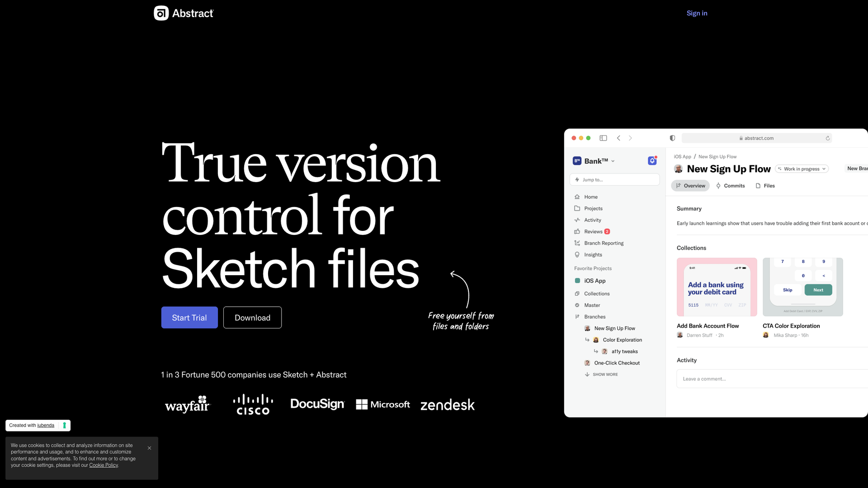Click the Abstract logo icon
868x488 pixels.
click(x=161, y=13)
